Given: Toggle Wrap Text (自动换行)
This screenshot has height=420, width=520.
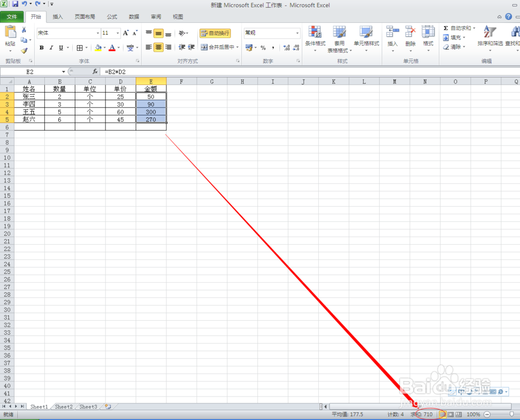Looking at the screenshot, I should pos(215,33).
